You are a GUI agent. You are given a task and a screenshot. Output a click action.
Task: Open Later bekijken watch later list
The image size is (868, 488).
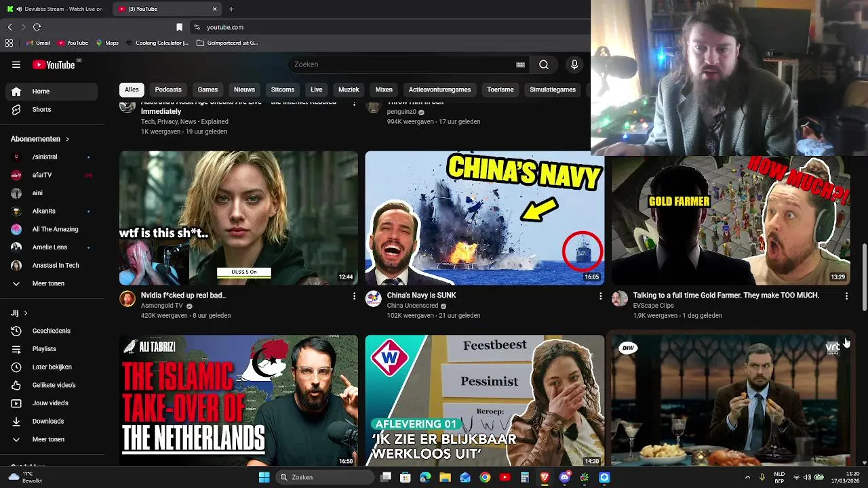[x=52, y=367]
